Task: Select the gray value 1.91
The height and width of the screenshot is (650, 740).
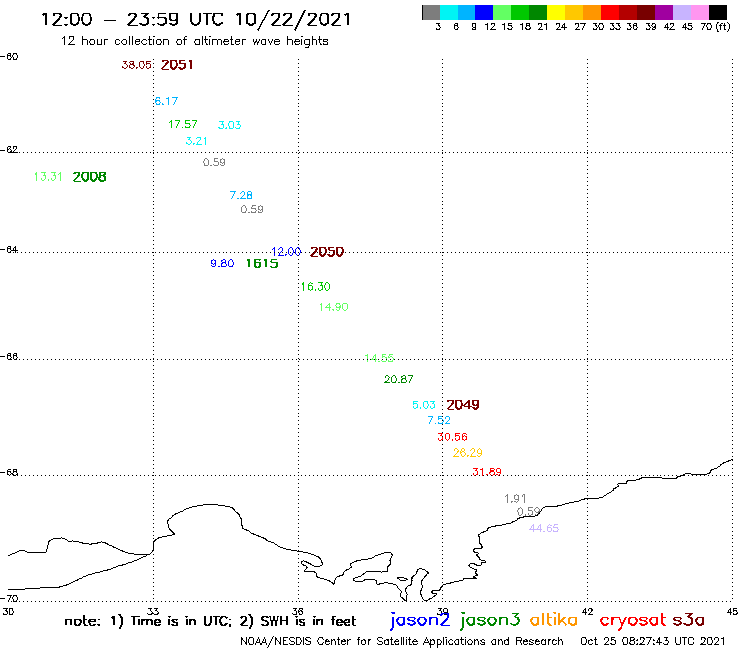Action: 515,498
